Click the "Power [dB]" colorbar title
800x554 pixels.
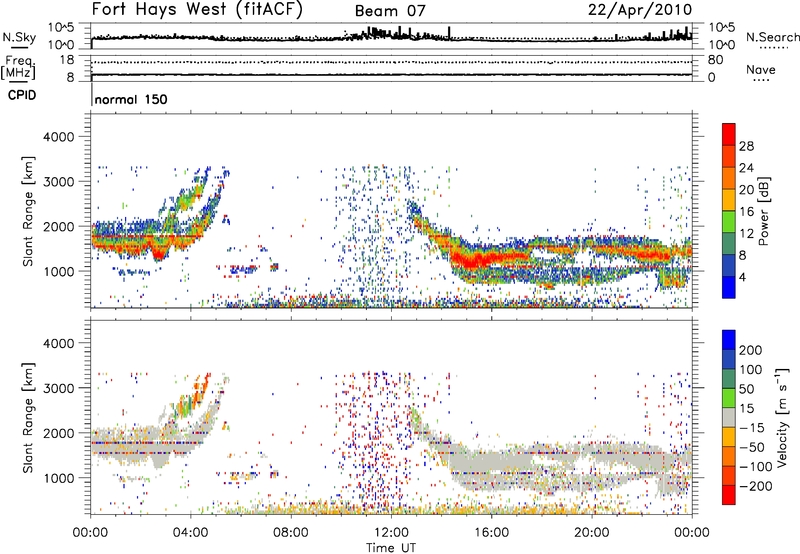pyautogui.click(x=764, y=211)
